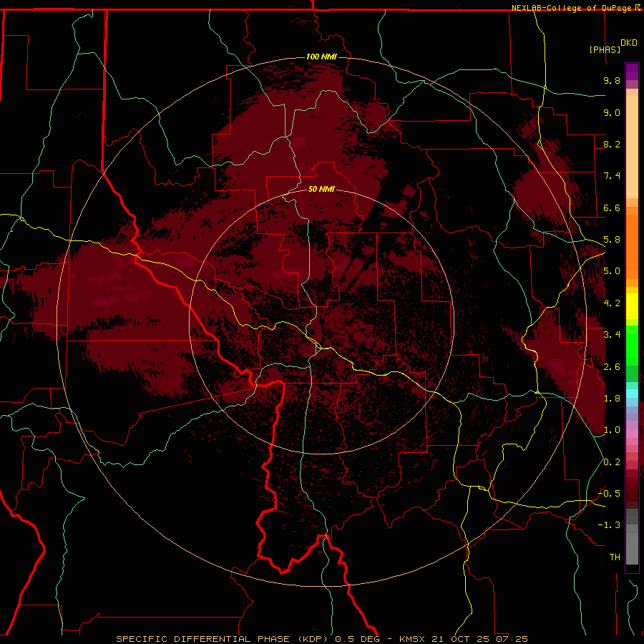Image resolution: width=644 pixels, height=644 pixels.
Task: Click the 6.6 legend value
Action: coord(612,208)
